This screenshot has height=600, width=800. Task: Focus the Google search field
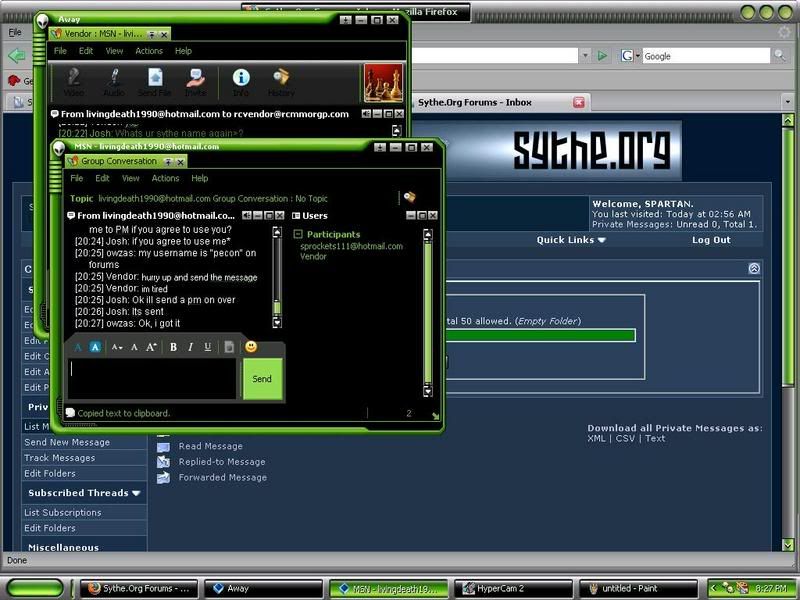point(706,56)
